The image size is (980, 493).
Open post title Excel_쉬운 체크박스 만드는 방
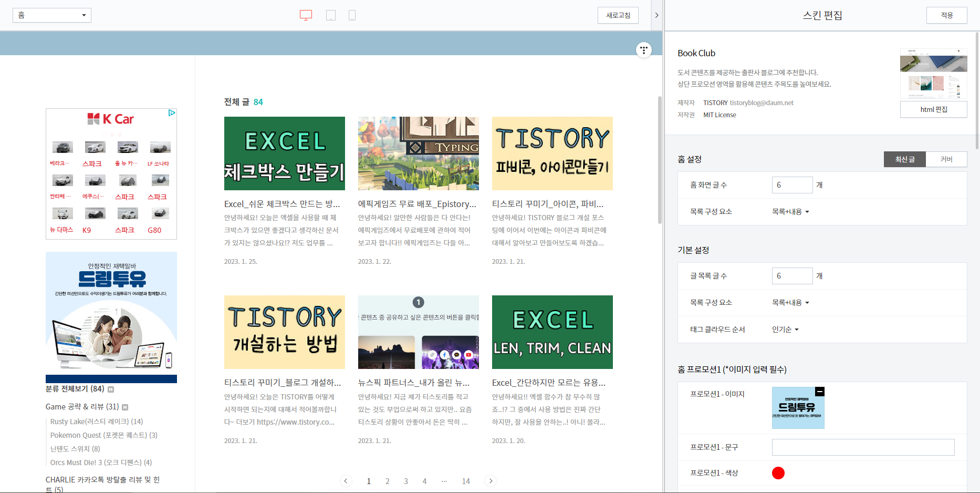click(282, 204)
